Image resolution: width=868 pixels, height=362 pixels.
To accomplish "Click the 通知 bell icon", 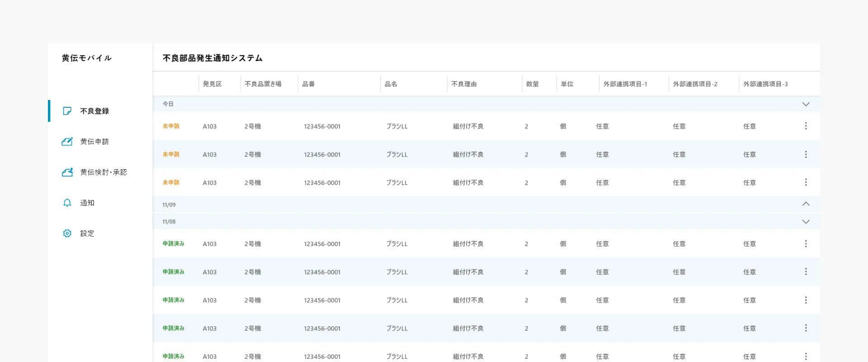I will point(67,203).
